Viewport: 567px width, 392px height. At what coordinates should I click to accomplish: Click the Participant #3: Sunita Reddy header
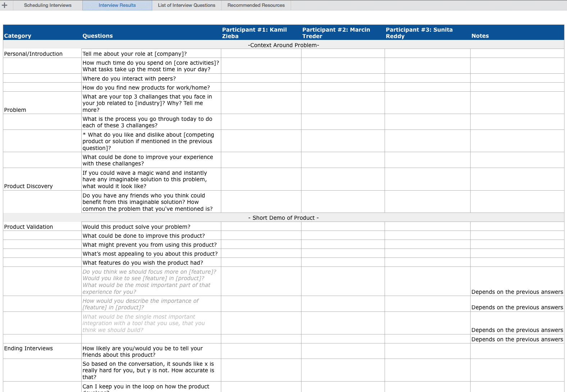coord(428,32)
